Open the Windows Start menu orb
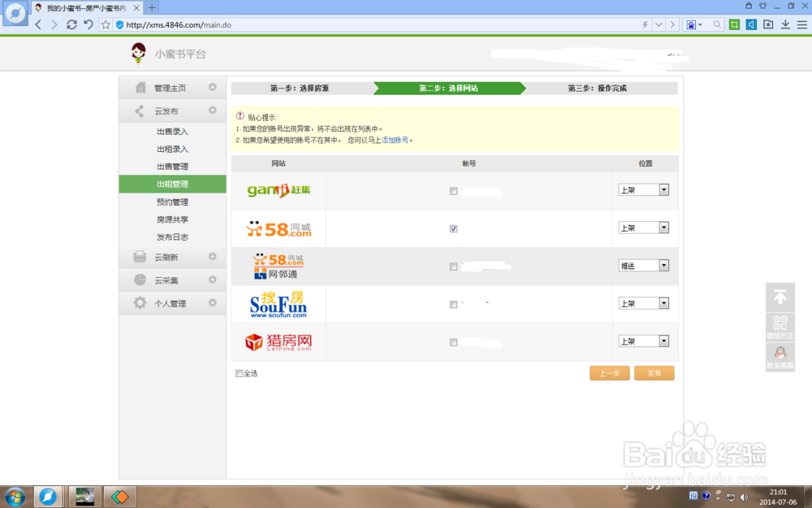 (x=15, y=497)
